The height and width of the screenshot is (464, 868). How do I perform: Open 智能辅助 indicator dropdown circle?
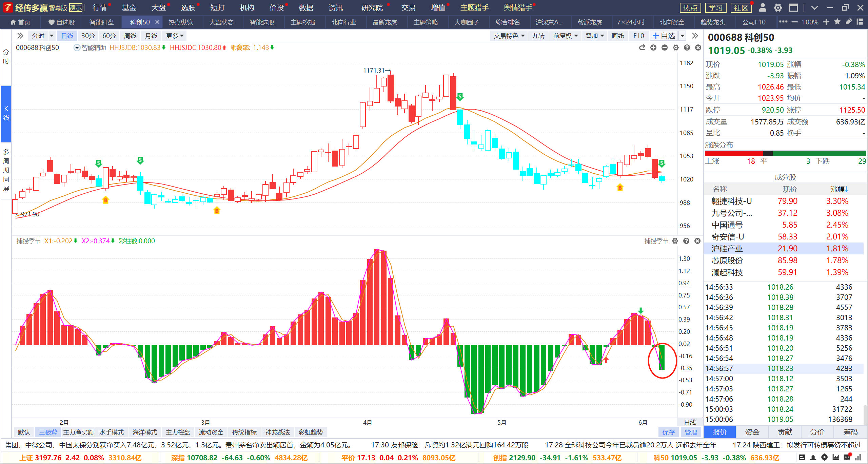pos(77,48)
